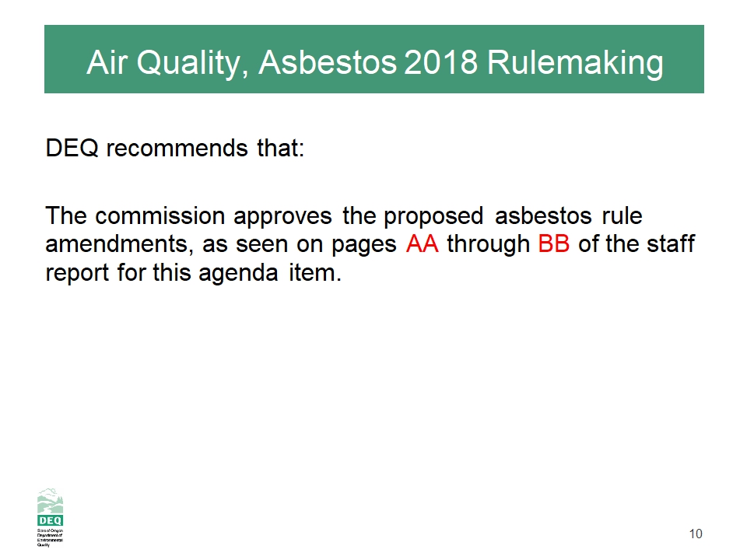Click the word through between AA and BB

[x=489, y=244]
